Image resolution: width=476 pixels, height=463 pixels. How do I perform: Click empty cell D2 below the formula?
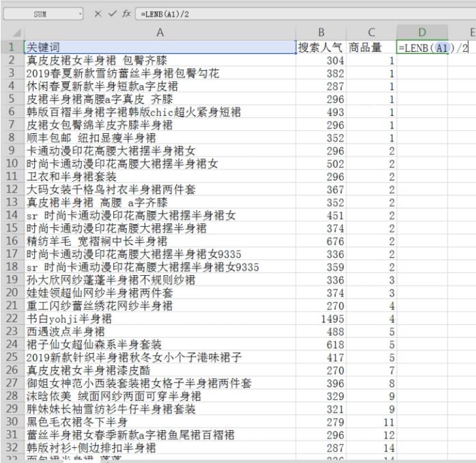point(422,60)
